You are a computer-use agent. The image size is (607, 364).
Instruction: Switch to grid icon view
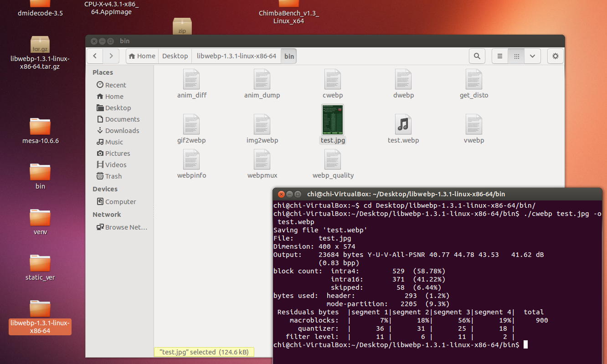click(x=516, y=56)
